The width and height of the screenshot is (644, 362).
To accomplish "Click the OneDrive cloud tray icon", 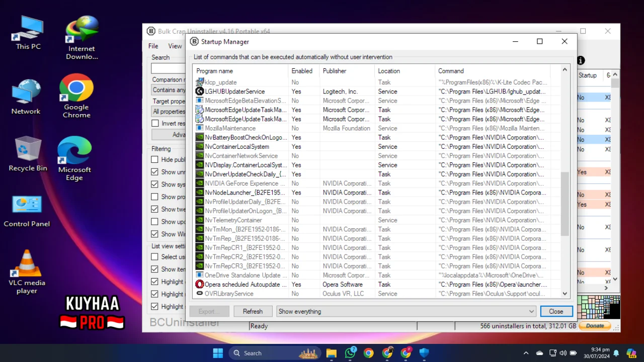I will click(539, 353).
